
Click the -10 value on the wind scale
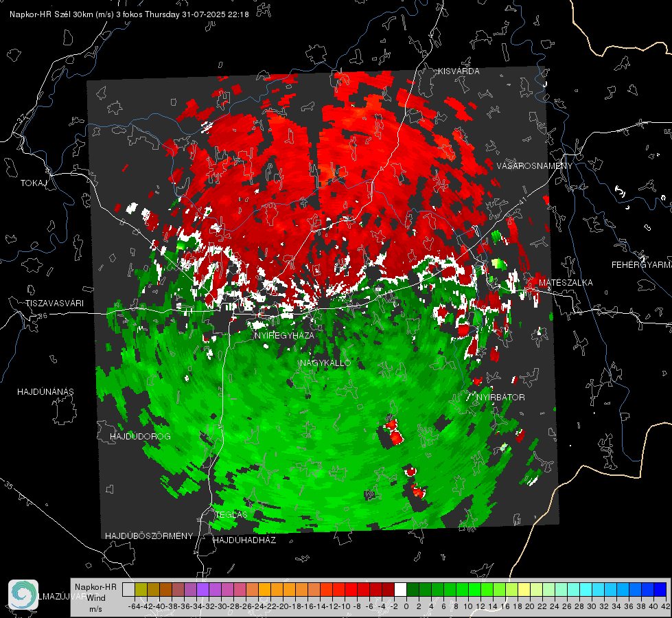(344, 606)
